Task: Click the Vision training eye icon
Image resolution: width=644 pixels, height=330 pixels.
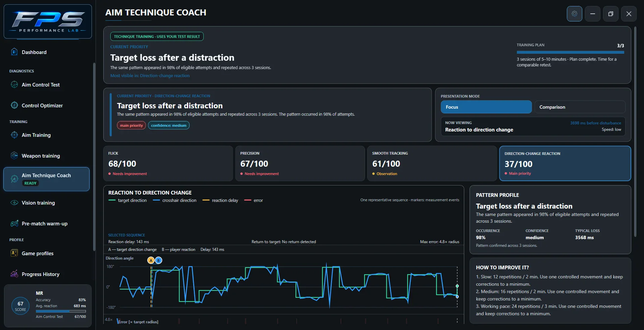Action: click(14, 203)
